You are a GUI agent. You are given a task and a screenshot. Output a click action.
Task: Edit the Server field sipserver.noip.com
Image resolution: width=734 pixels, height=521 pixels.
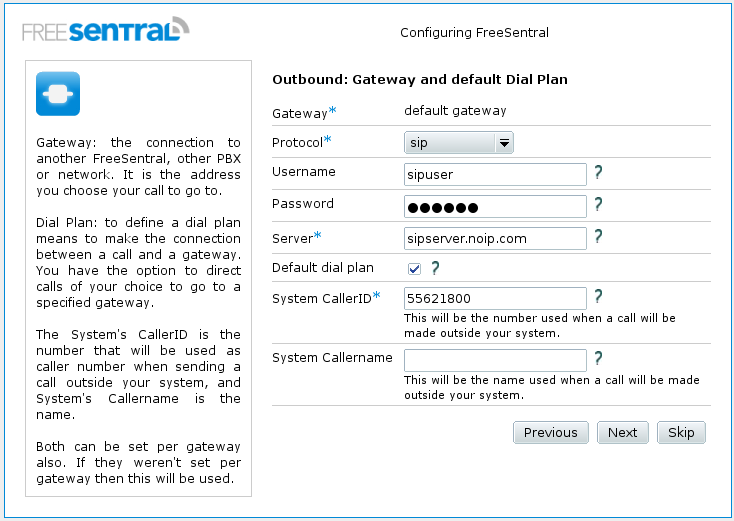point(495,238)
